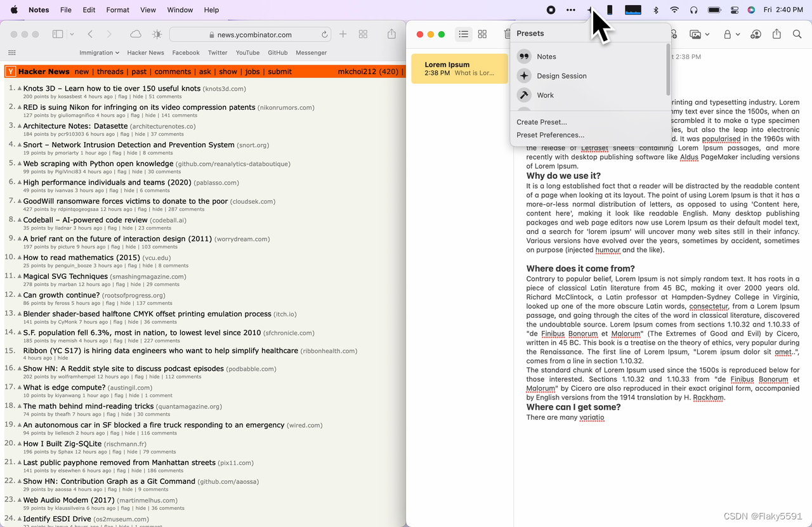Open Siri from menu bar
812x527 pixels.
pos(751,10)
